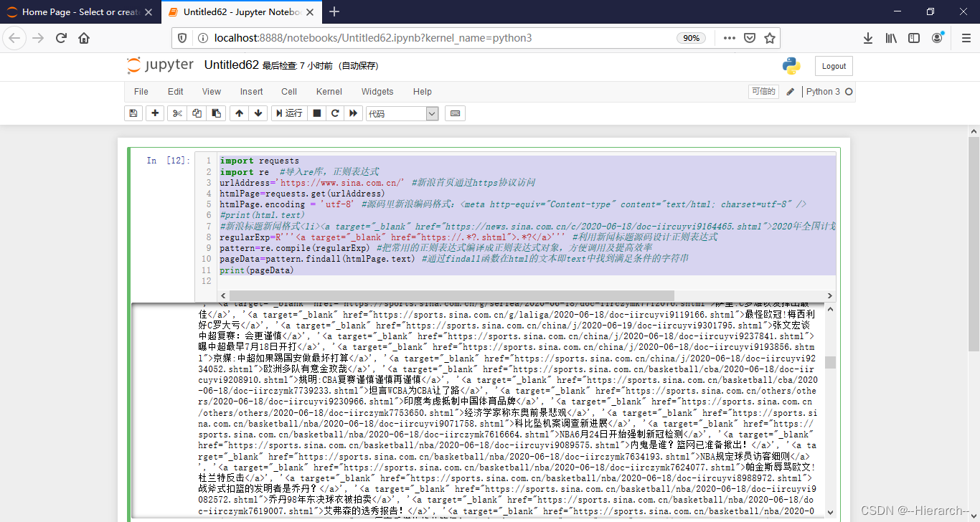Screen dimensions: 980x522
Task: Save to Pocket icon
Action: coord(749,38)
